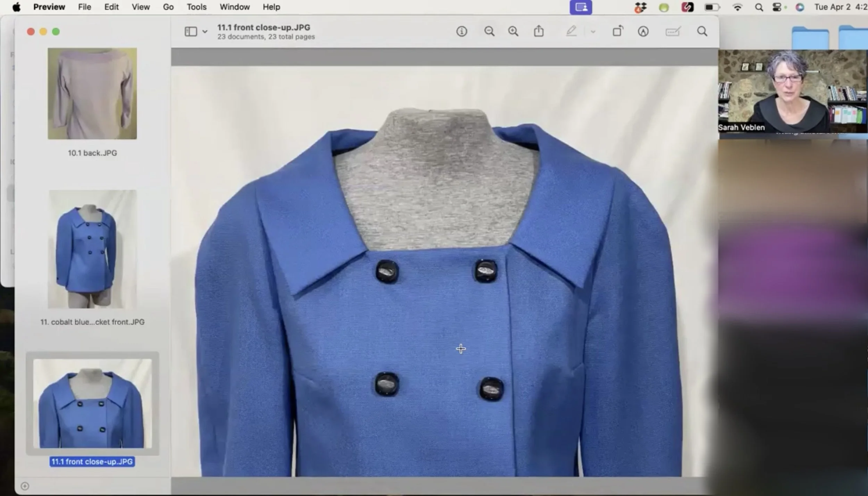Open the Share menu icon
This screenshot has width=868, height=496.
point(539,31)
